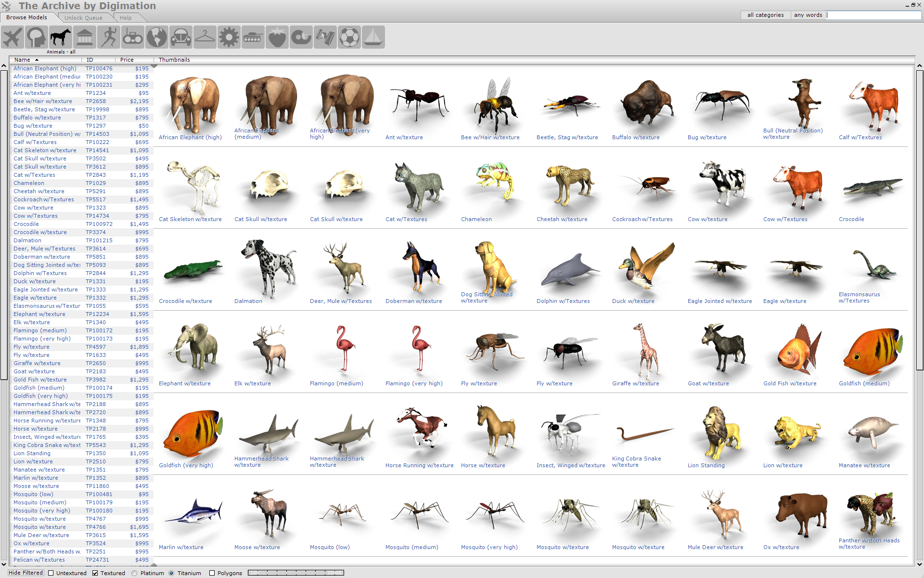This screenshot has width=924, height=578.
Task: Open the Marlin w/texture thumbnail
Action: 193,512
